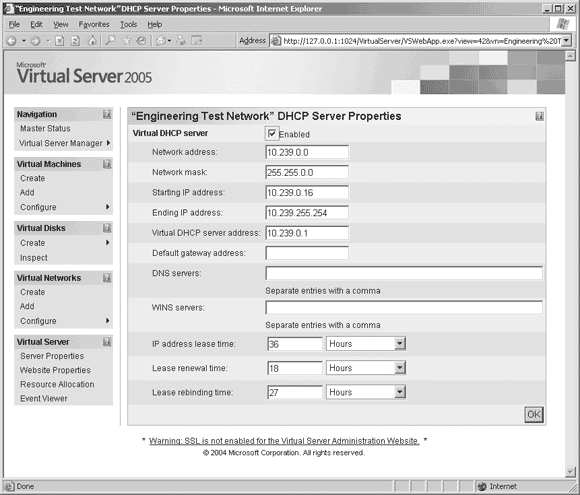Click the Home icon in toolbar
The height and width of the screenshot is (495, 580).
tap(92, 41)
